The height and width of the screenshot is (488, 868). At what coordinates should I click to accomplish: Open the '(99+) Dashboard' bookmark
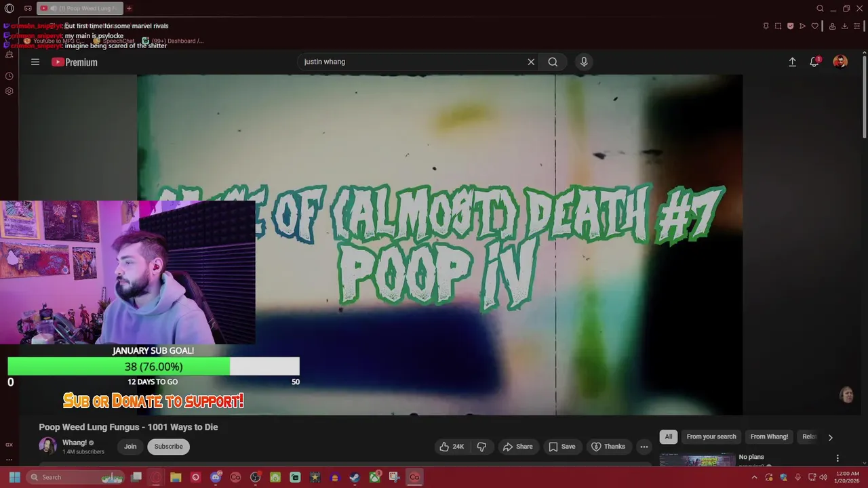pyautogui.click(x=173, y=41)
